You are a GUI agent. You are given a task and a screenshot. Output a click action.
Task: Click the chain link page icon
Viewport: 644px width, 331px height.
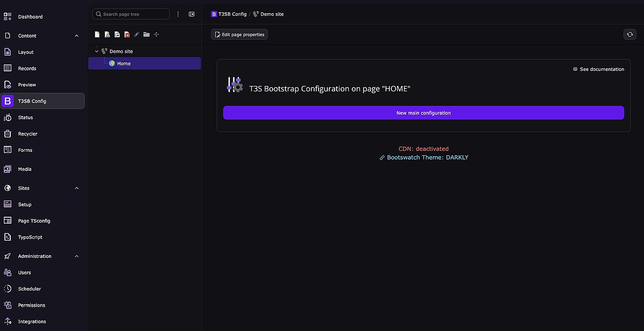pos(137,35)
